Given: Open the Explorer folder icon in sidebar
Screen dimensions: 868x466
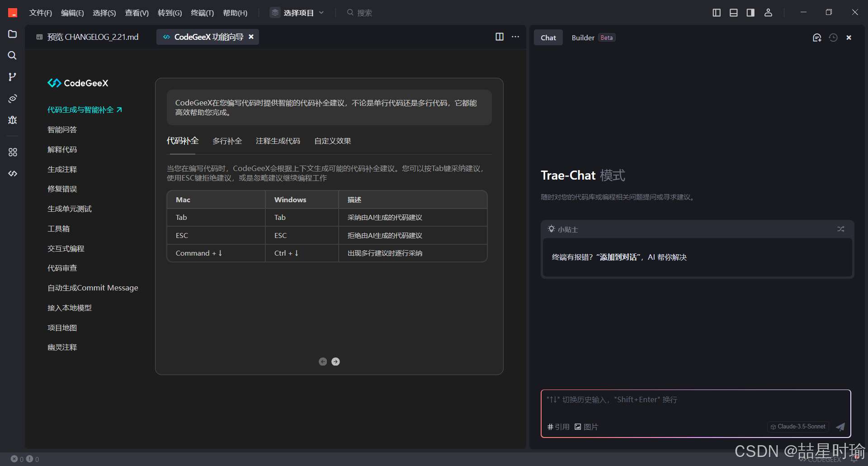Looking at the screenshot, I should [x=12, y=34].
